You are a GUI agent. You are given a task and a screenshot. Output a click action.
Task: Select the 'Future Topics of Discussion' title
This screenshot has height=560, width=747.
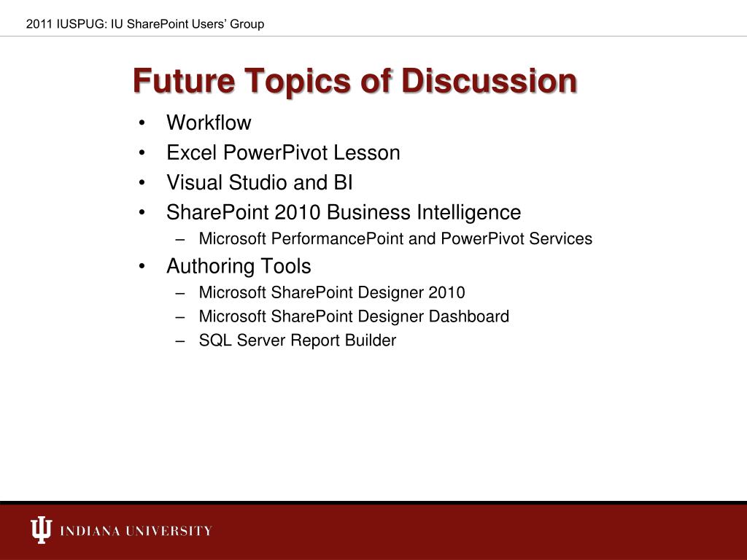coord(355,80)
